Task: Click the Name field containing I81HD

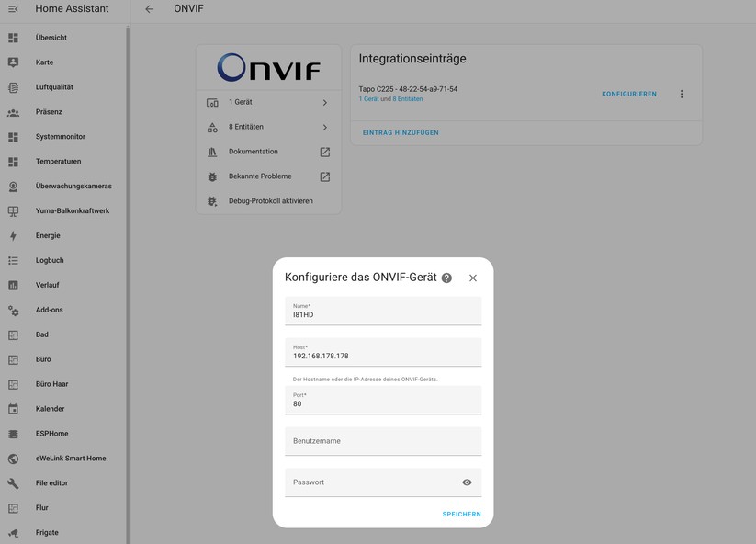Action: pyautogui.click(x=383, y=312)
